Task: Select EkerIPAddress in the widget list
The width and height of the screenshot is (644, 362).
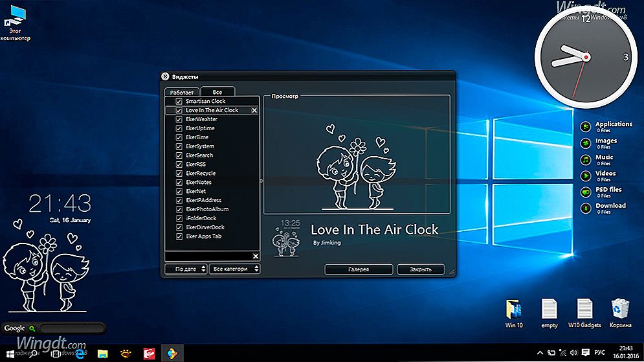Action: click(212, 200)
